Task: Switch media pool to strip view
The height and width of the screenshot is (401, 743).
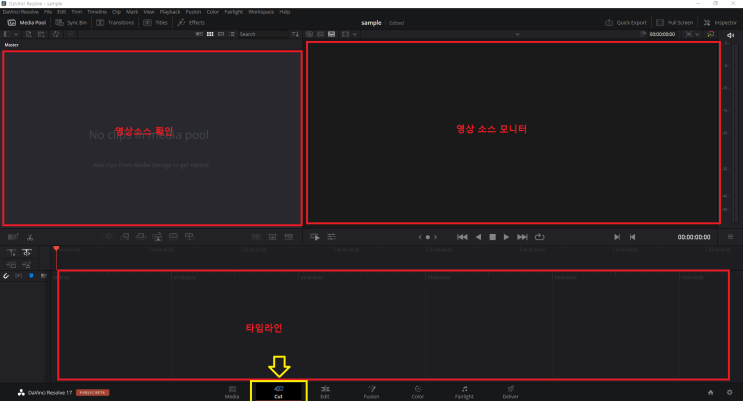Action: (x=221, y=34)
